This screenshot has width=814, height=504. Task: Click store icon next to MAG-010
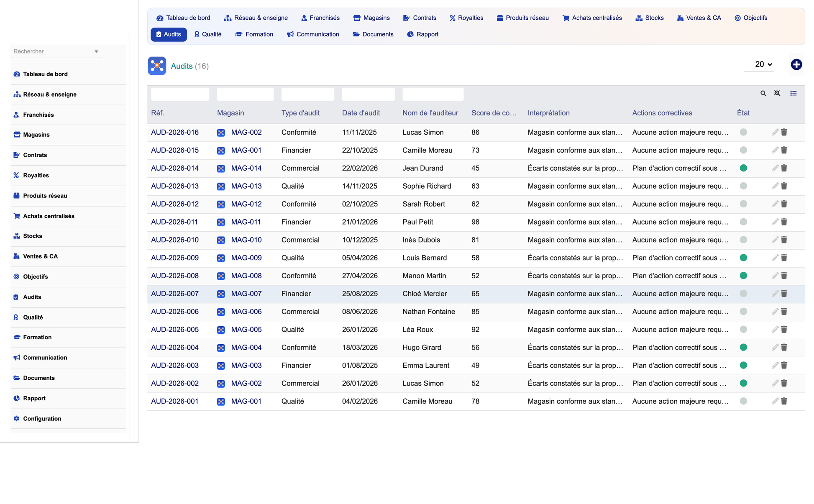[221, 240]
